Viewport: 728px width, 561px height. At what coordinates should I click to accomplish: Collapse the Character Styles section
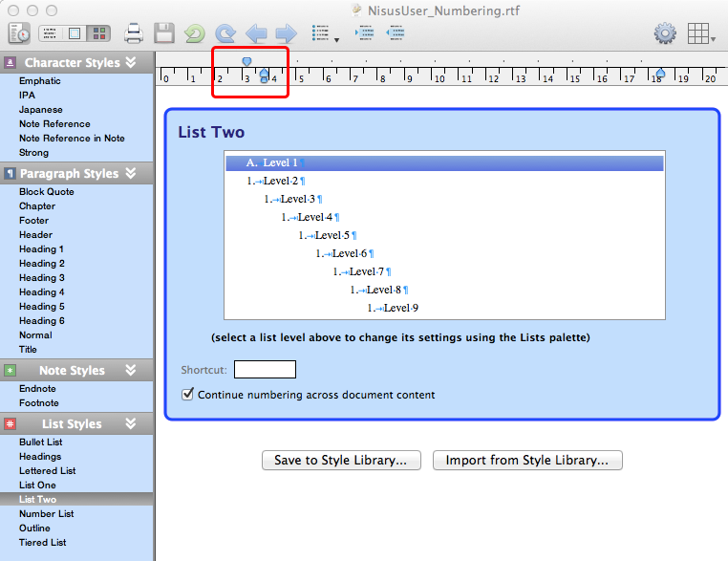pos(131,62)
